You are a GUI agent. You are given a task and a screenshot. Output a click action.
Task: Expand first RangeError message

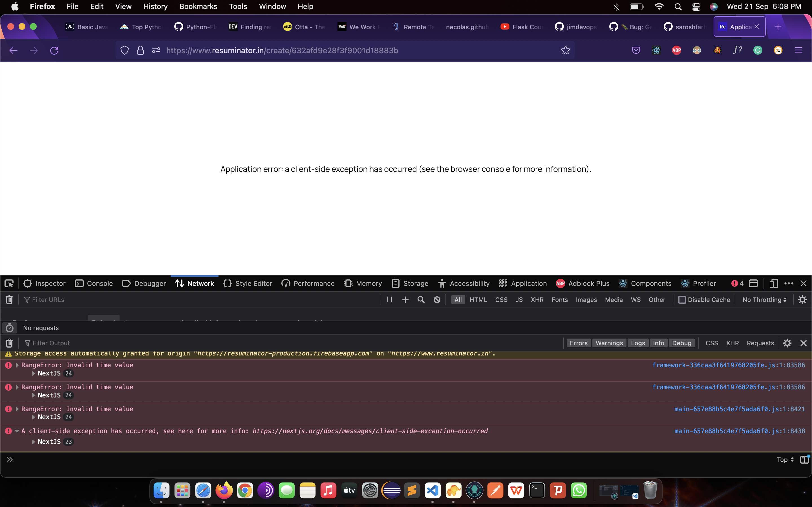17,365
